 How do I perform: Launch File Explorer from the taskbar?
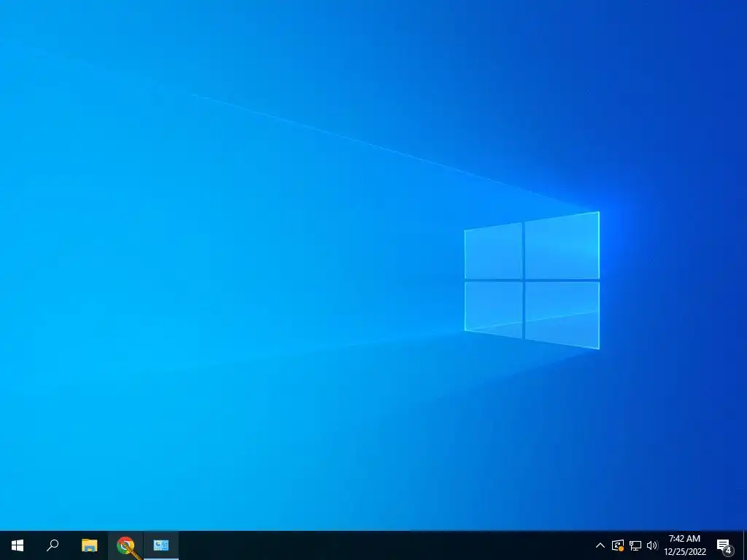pyautogui.click(x=89, y=545)
